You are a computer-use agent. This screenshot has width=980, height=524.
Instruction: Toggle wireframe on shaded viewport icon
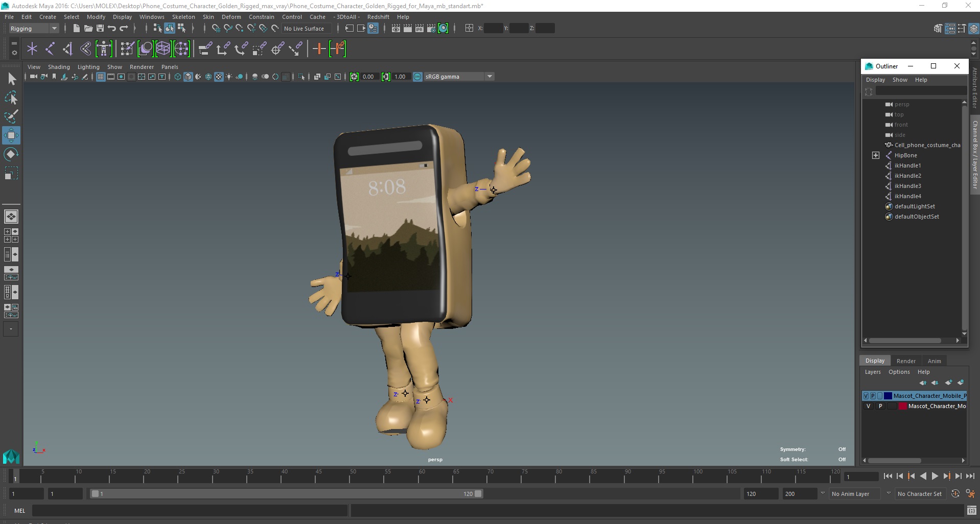coord(208,77)
